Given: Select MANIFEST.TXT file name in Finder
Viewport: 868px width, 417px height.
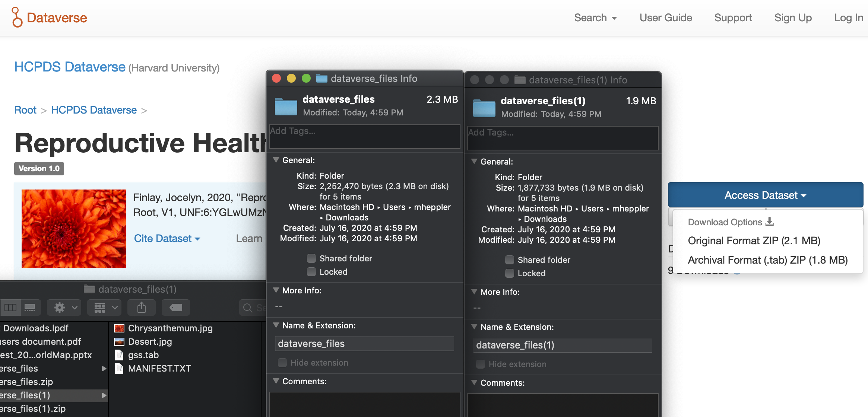Looking at the screenshot, I should click(159, 368).
